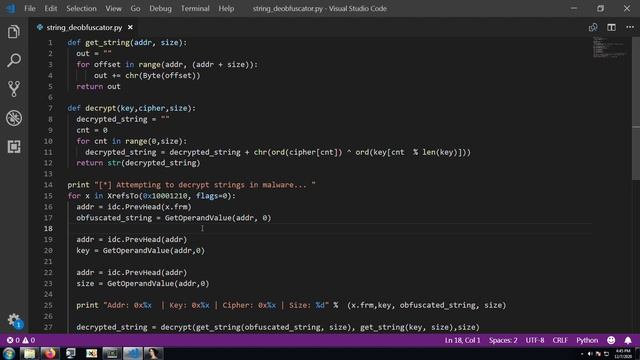The image size is (640, 360).
Task: Open the View menu
Action: 113,8
